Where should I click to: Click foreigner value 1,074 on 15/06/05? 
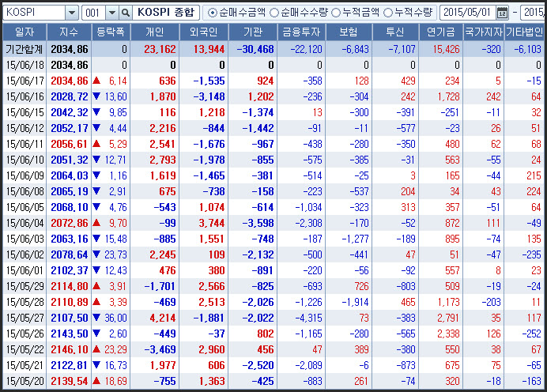[212, 208]
